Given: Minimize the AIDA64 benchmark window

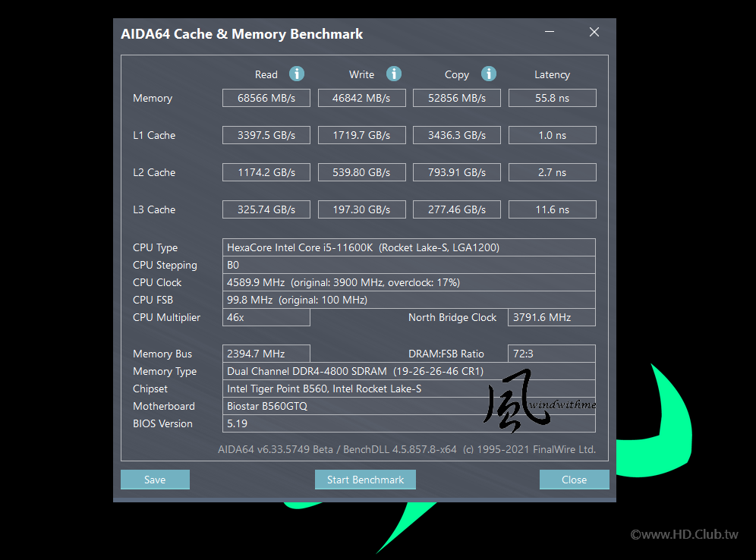Looking at the screenshot, I should 549,32.
